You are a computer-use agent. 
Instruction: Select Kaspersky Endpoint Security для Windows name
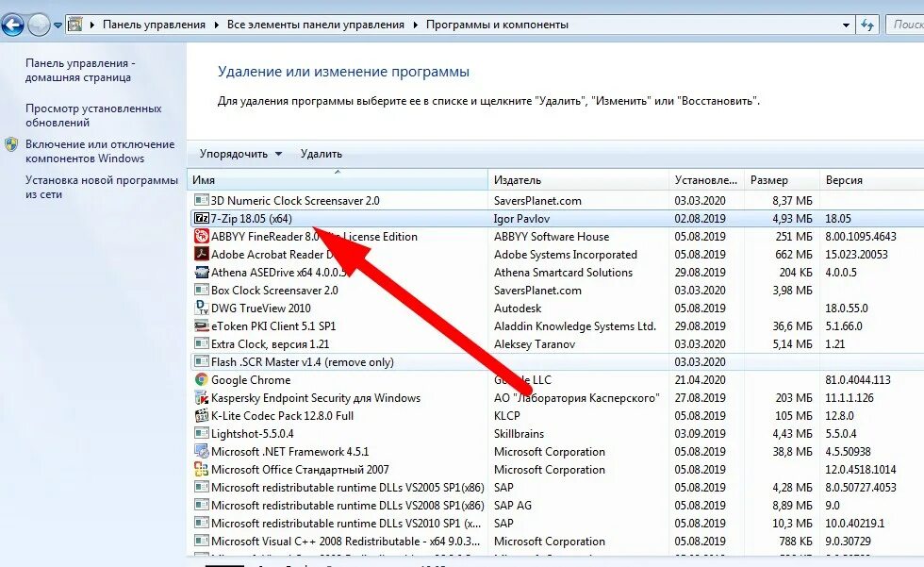click(x=316, y=398)
